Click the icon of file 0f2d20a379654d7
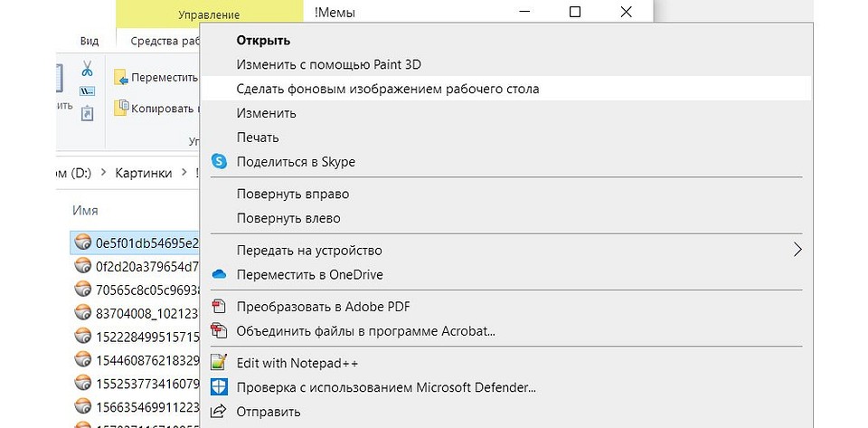This screenshot has width=868, height=428. [82, 265]
